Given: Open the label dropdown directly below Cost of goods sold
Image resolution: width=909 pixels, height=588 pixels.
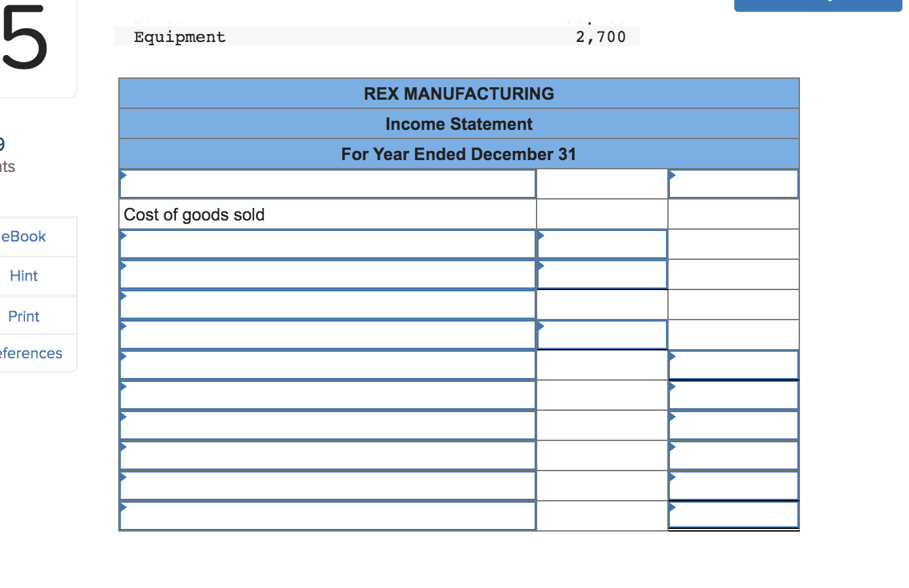Looking at the screenshot, I should 328,244.
